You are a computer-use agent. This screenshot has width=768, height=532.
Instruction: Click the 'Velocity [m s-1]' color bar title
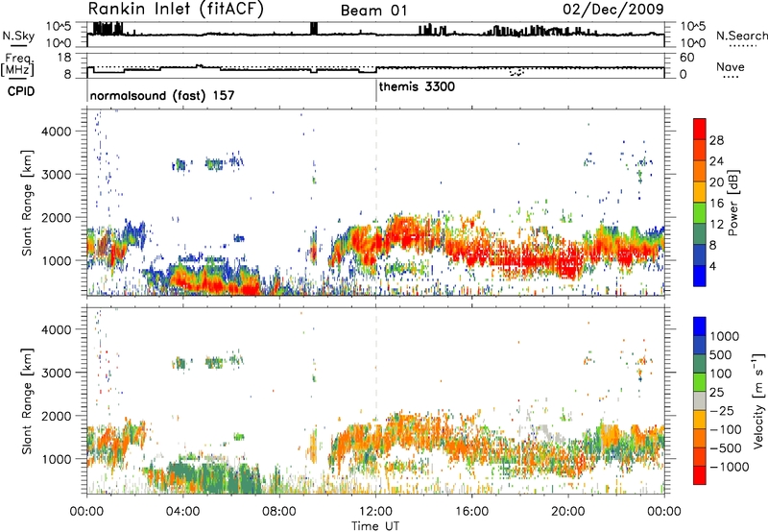[759, 400]
